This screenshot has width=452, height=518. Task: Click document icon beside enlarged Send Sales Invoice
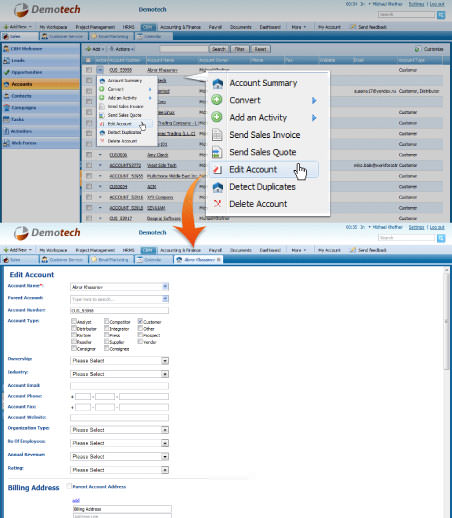tap(217, 135)
